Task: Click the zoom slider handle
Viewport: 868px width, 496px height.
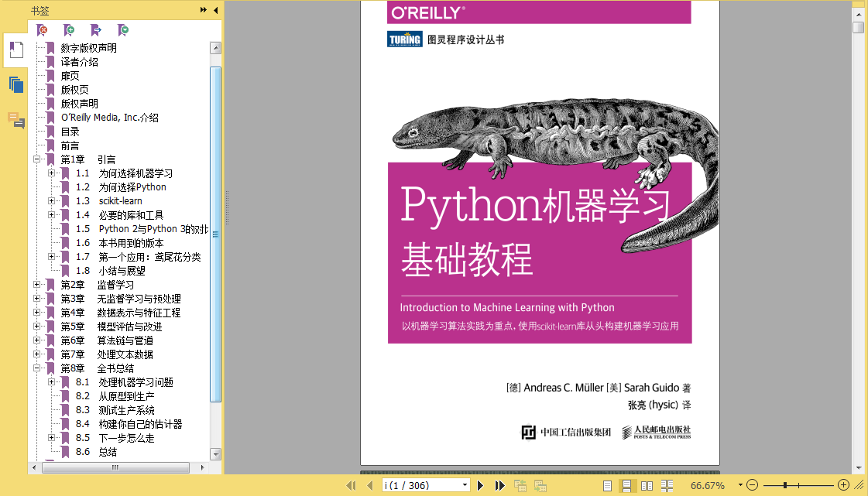Action: (x=785, y=485)
